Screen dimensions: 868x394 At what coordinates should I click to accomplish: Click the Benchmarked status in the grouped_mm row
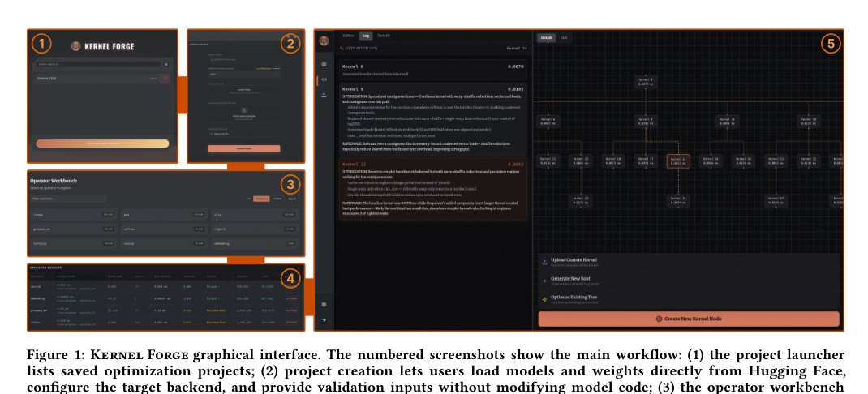click(216, 310)
